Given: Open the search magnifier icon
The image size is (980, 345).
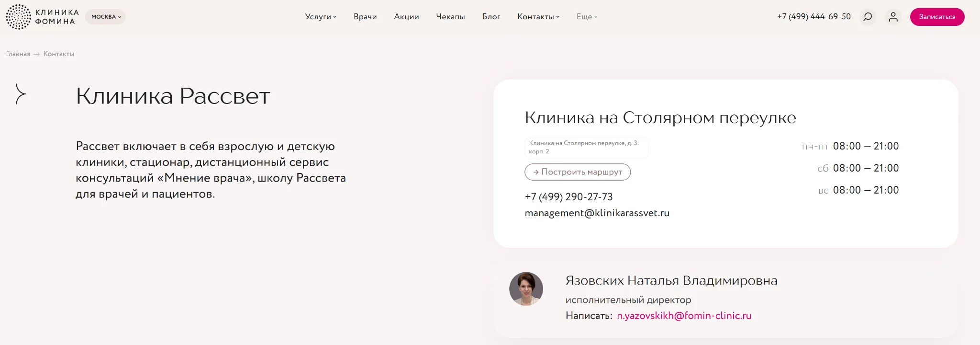Looking at the screenshot, I should tap(868, 17).
